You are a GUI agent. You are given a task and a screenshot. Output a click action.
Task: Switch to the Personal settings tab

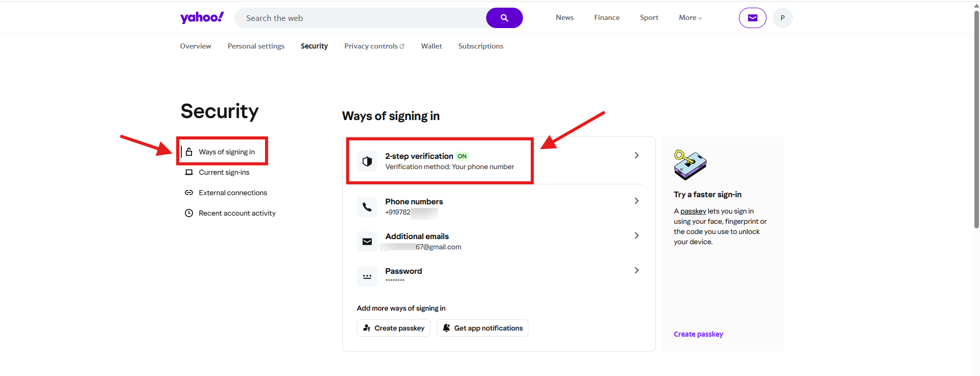[256, 46]
